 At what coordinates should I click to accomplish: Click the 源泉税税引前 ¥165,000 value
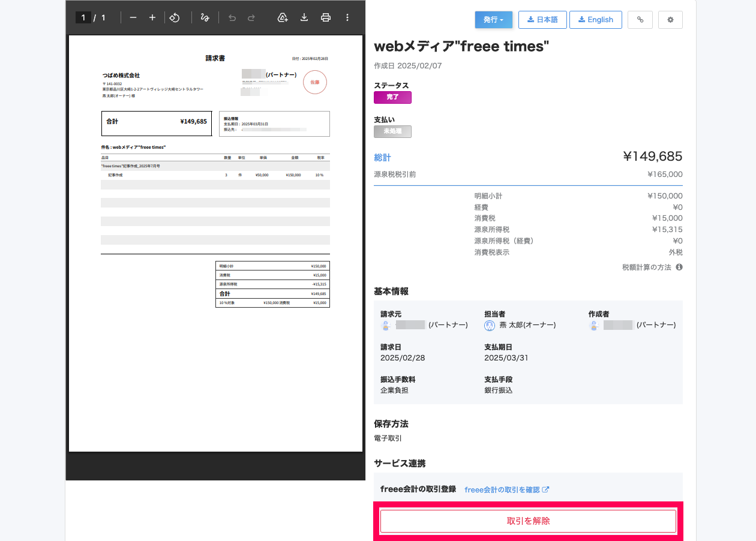click(x=665, y=175)
